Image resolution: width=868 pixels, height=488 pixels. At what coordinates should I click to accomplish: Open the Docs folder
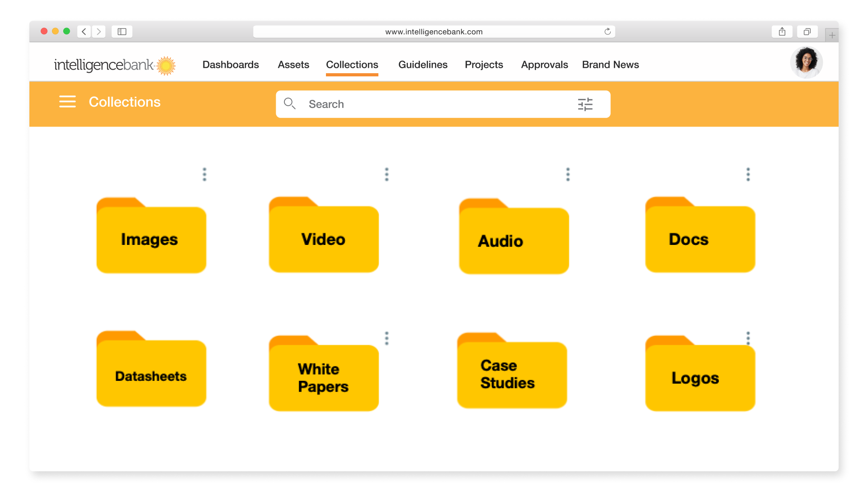[700, 235]
